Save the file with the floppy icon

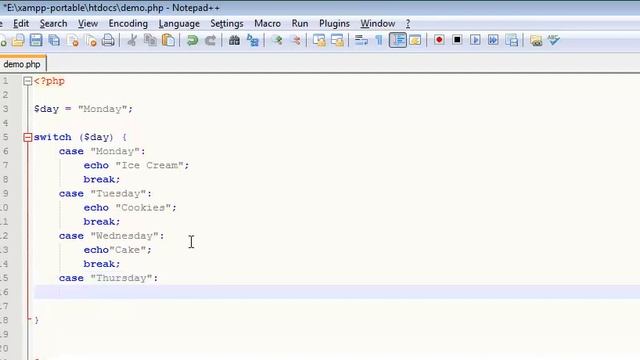pyautogui.click(x=36, y=40)
